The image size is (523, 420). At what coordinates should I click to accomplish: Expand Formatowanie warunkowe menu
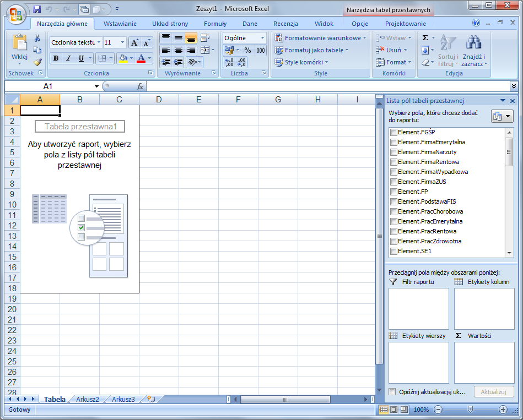pos(321,38)
